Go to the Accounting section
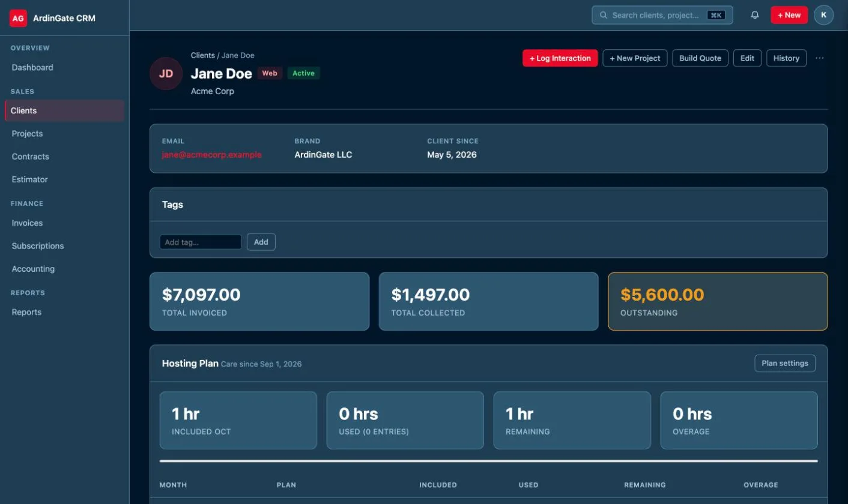Image resolution: width=848 pixels, height=504 pixels. 64,268
